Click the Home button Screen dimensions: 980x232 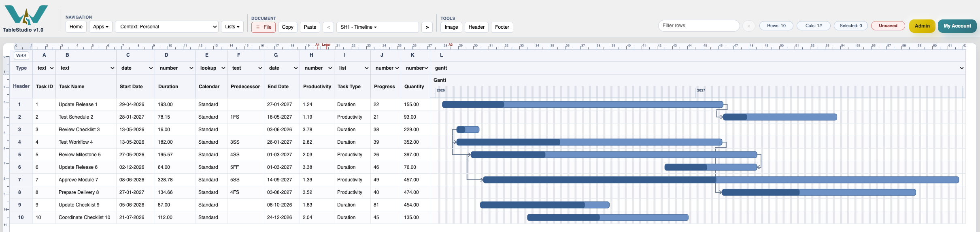(x=76, y=27)
